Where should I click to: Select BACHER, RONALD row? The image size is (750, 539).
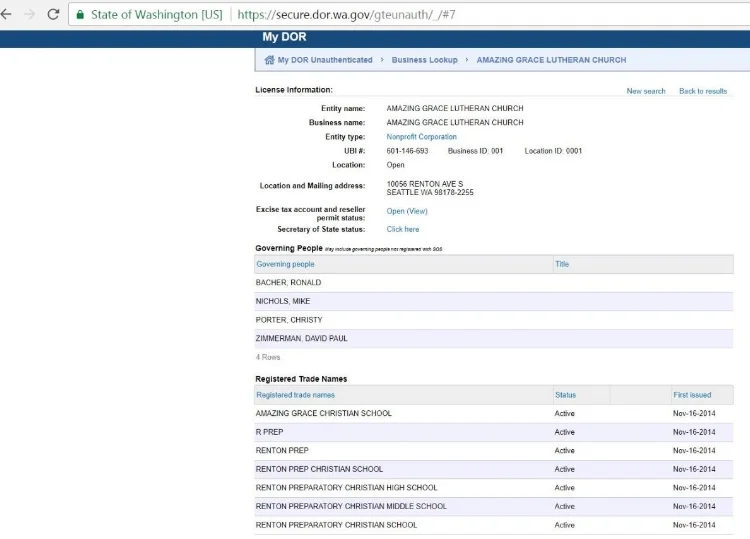coord(494,283)
